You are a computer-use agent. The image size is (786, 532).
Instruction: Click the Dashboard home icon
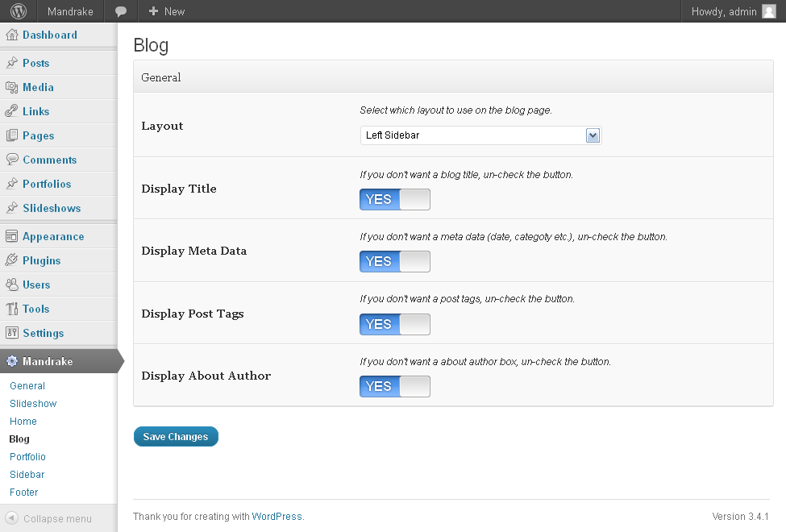11,35
